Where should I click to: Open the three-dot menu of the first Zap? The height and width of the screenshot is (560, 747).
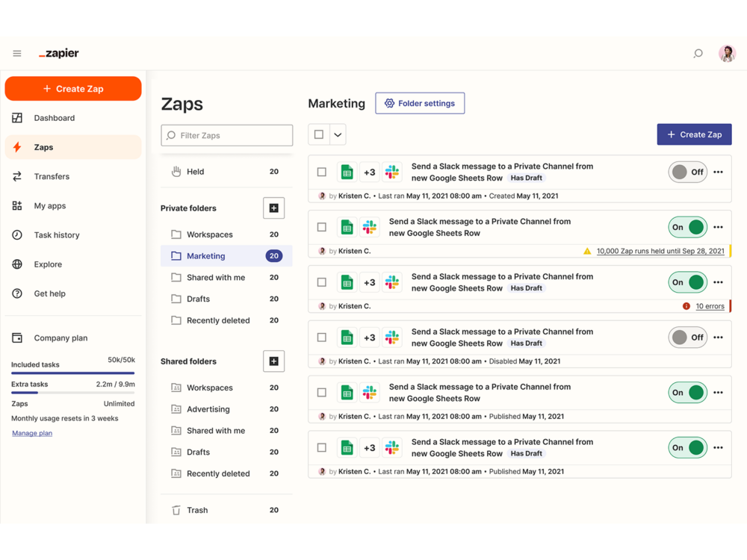(718, 172)
